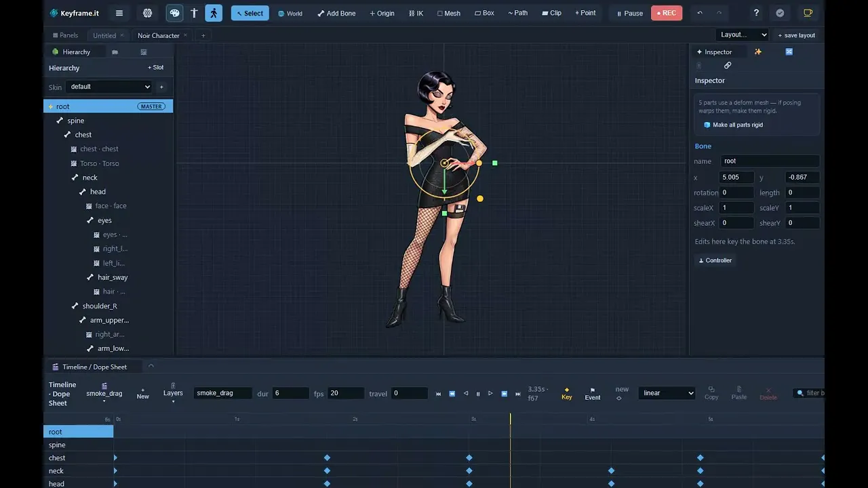868x488 pixels.
Task: Add a keyframe with Key button
Action: 567,393
